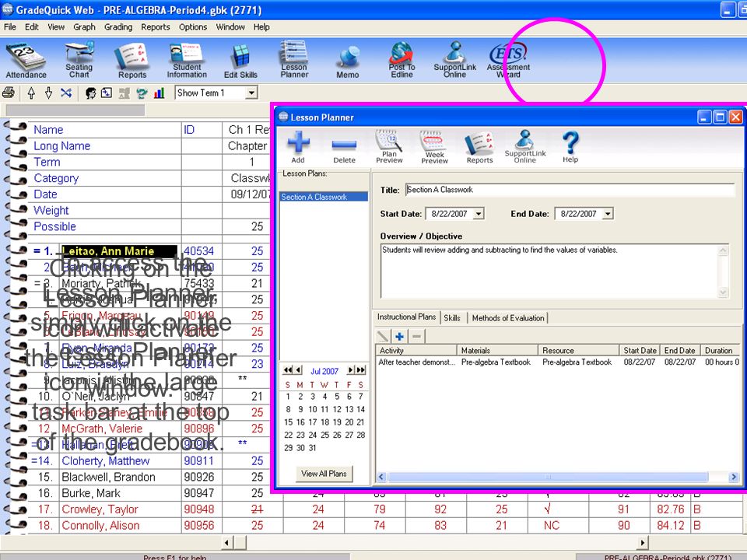The image size is (747, 560).
Task: Add a new lesson plan with plus icon
Action: pyautogui.click(x=298, y=147)
